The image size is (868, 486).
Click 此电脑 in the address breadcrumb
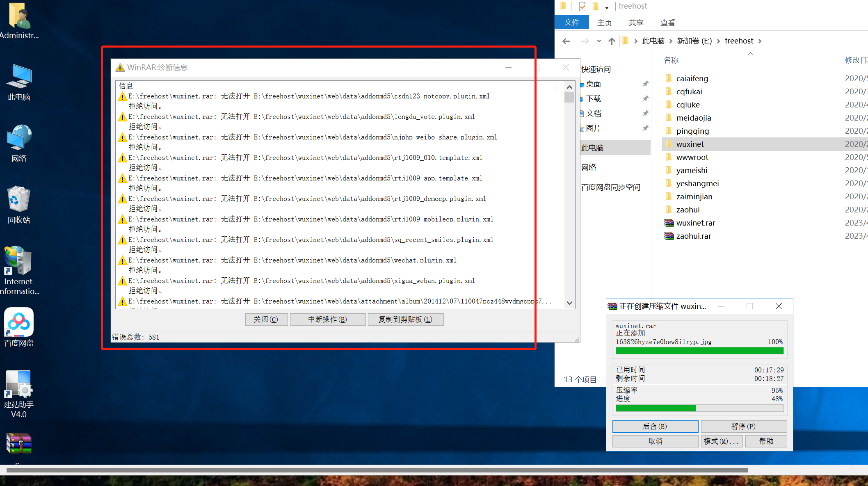point(653,41)
